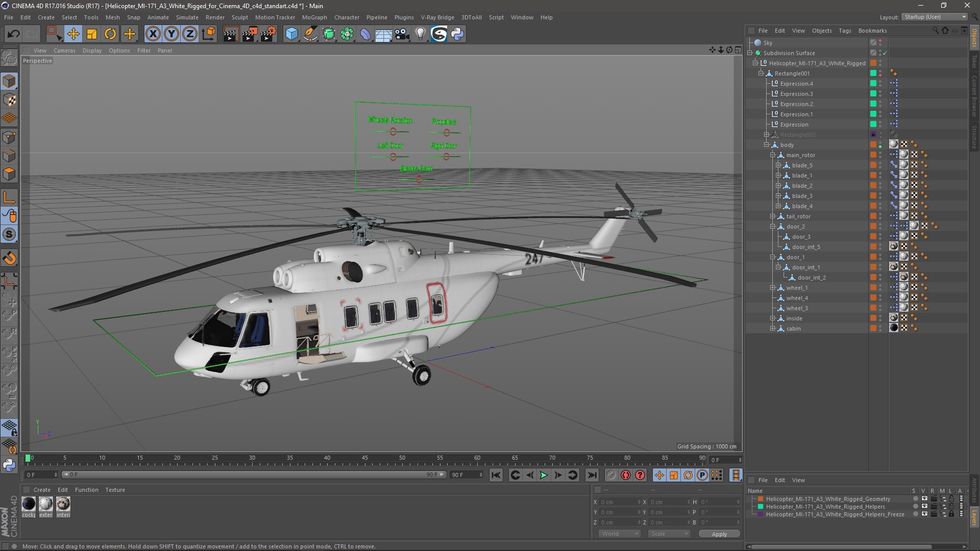The image size is (980, 551).
Task: Open the Object Manager Tags menu
Action: [x=845, y=31]
